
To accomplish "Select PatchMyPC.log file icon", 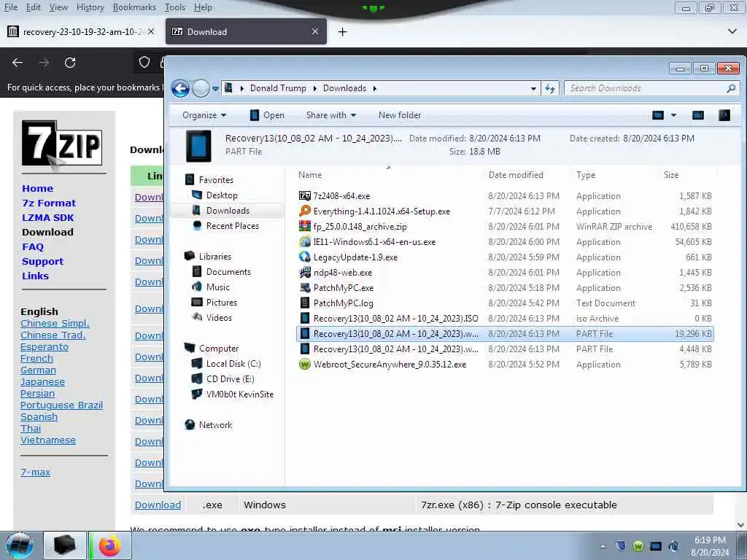I will [305, 303].
